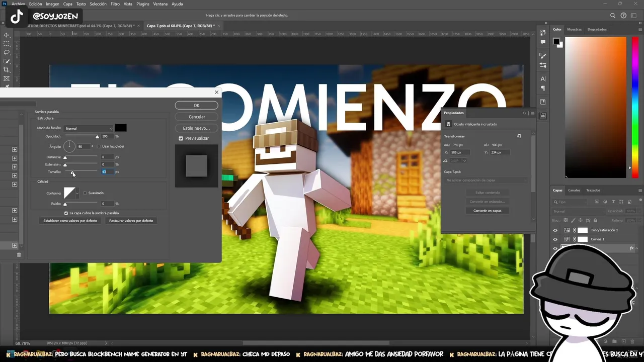The width and height of the screenshot is (644, 362).
Task: Hide the Tono/saturación 1 layer
Action: (555, 230)
